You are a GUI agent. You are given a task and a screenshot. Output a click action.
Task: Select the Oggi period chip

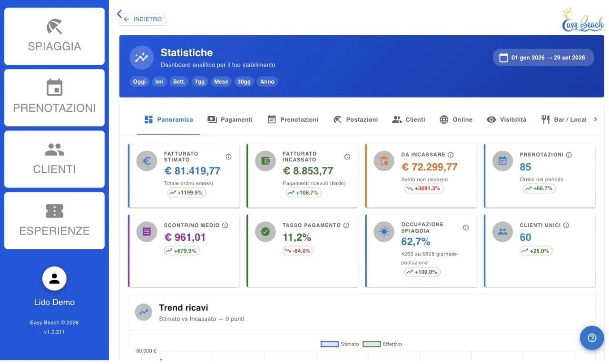(139, 82)
